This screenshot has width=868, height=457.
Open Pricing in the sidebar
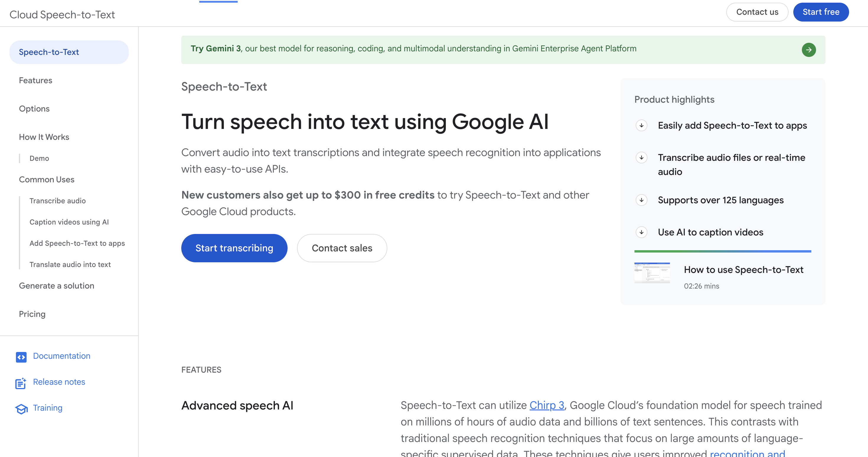pos(32,314)
